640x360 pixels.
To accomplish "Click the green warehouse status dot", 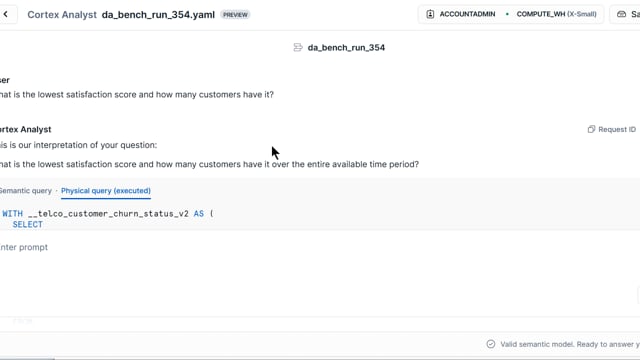I will [507, 14].
